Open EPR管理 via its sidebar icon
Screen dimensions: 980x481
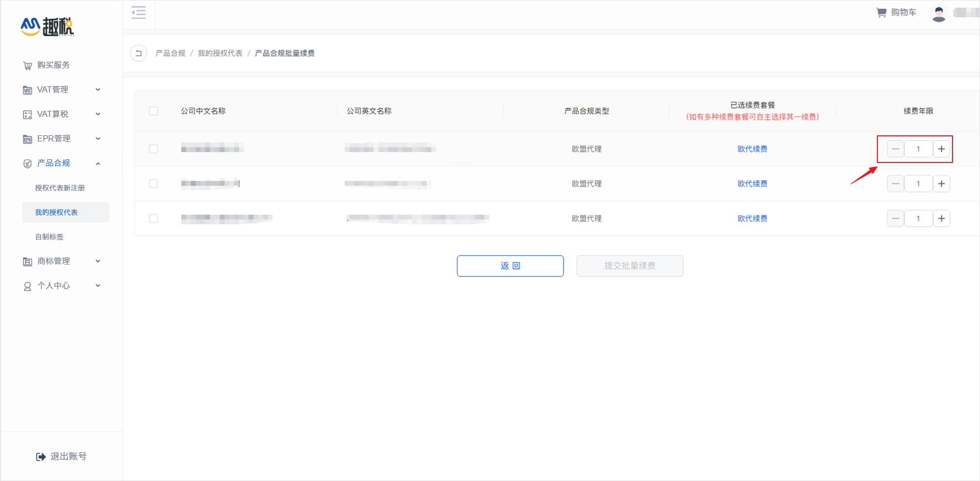(27, 138)
